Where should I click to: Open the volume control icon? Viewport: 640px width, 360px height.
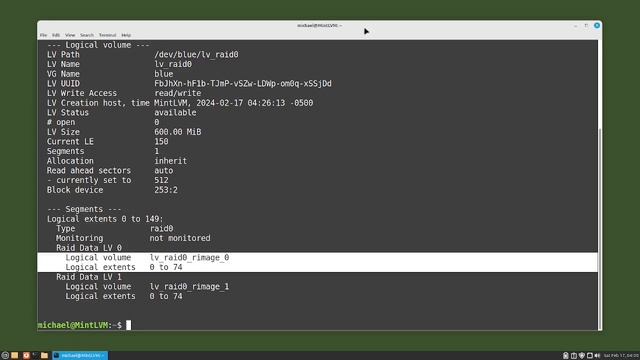(597, 356)
